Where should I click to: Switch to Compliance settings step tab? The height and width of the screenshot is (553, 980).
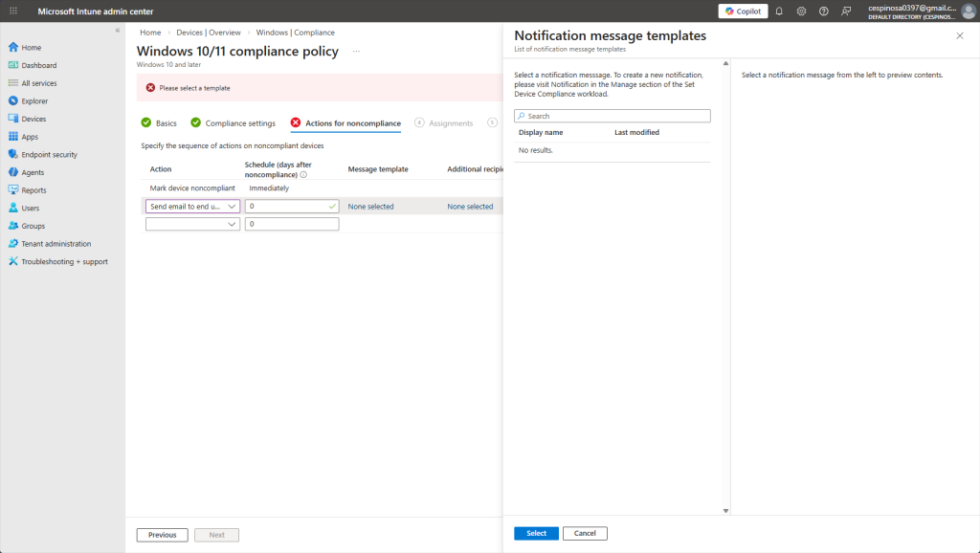pos(239,123)
